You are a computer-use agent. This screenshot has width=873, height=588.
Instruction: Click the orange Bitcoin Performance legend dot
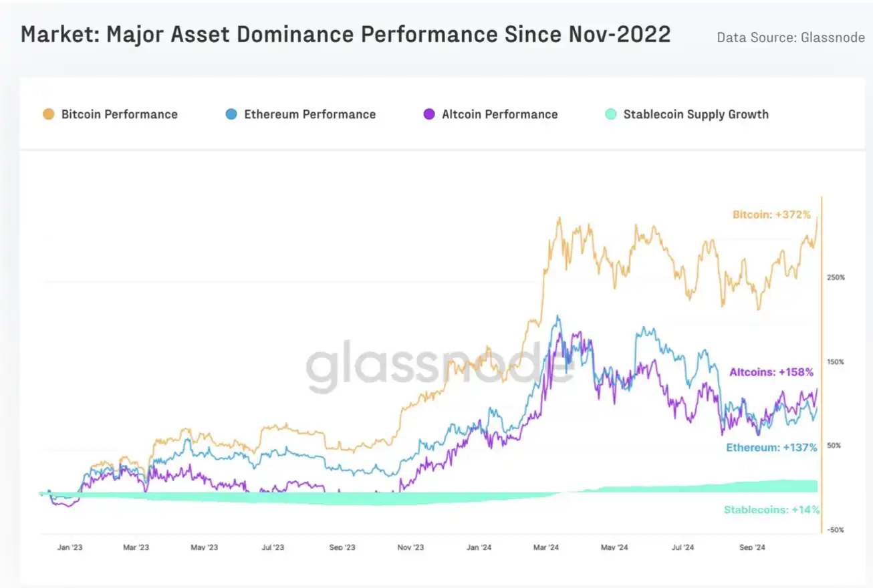[x=49, y=114]
